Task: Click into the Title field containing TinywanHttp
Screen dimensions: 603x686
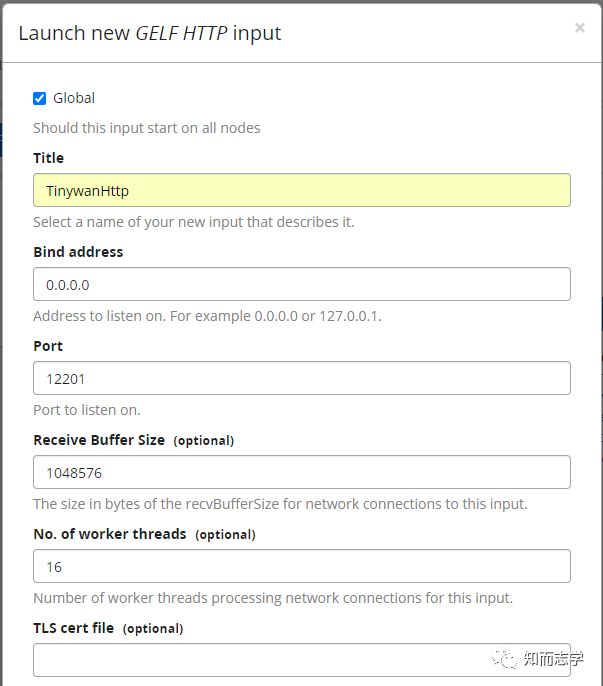Action: click(x=301, y=190)
